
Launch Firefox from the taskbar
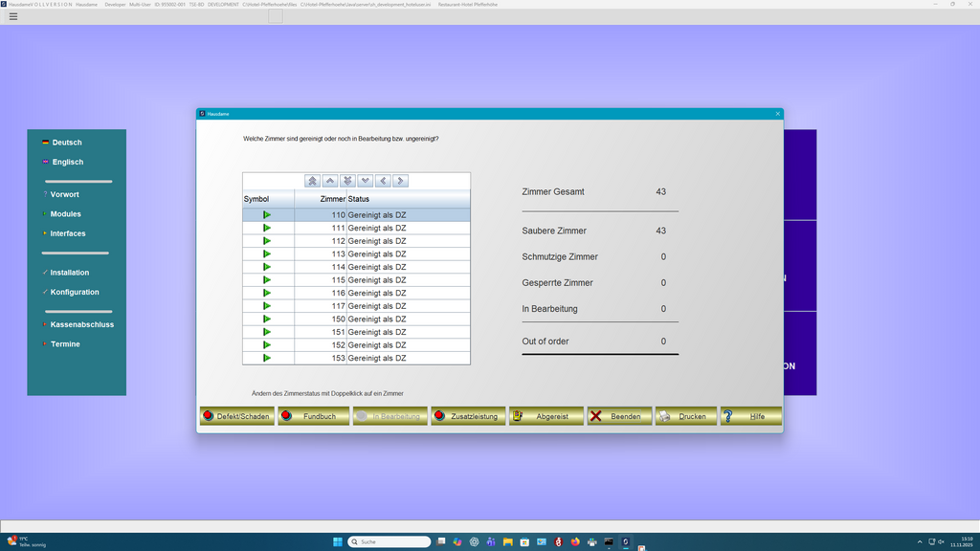(574, 540)
